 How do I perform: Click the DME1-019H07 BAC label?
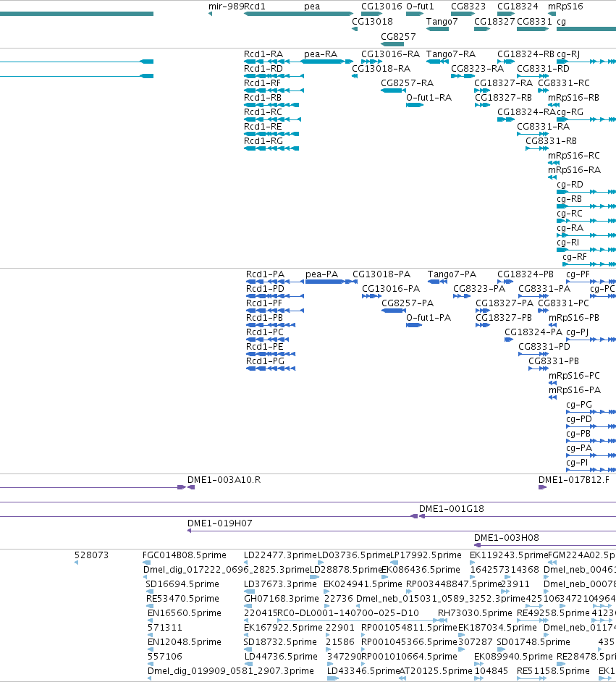[x=219, y=523]
